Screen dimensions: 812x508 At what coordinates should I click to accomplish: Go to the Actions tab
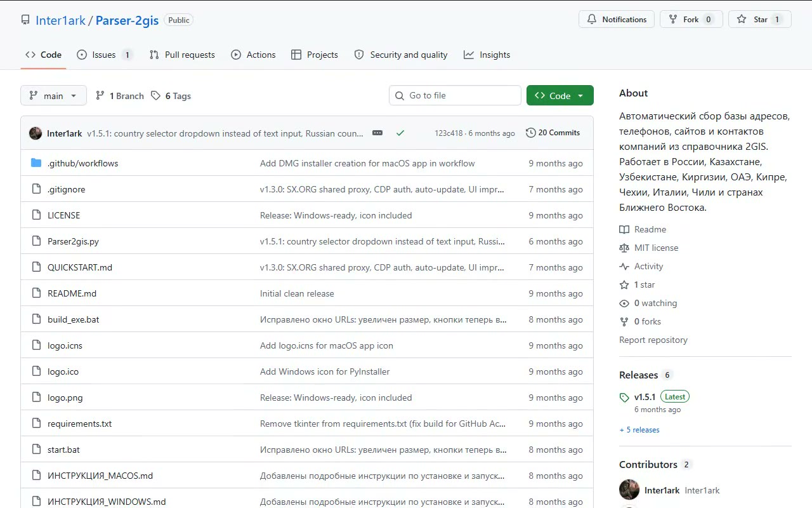coord(253,55)
